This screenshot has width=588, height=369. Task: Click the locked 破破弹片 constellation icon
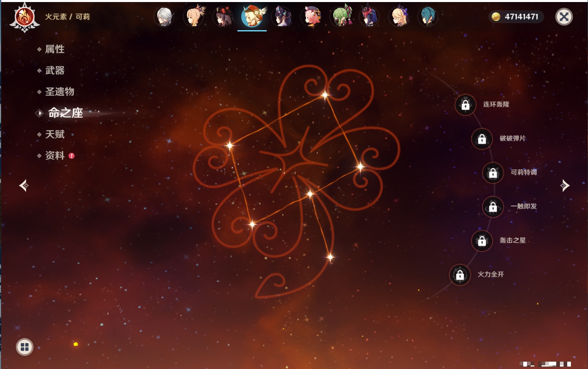482,139
